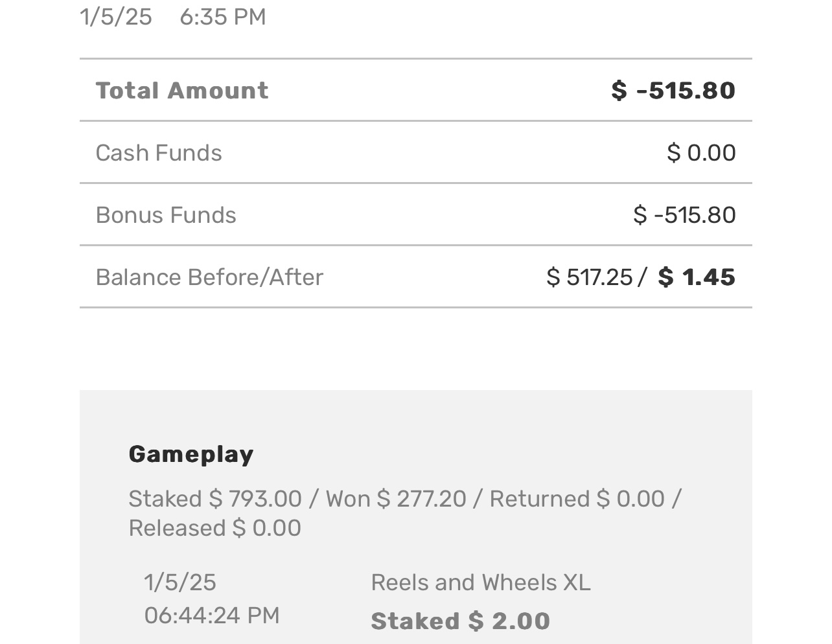The height and width of the screenshot is (644, 832).
Task: Click the bold $ 1.45 balance after
Action: tap(697, 277)
